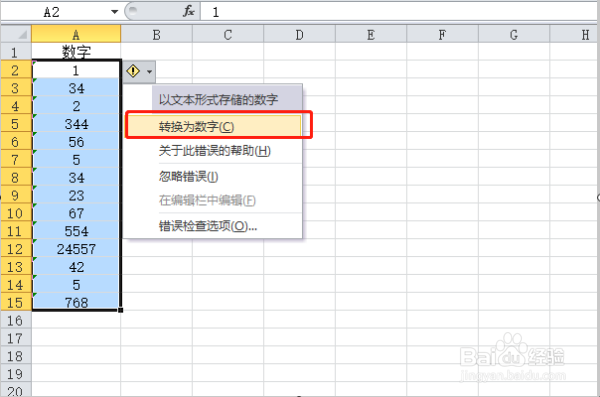The width and height of the screenshot is (600, 397).
Task: Open the error smart tag dropdown arrow
Action: pos(149,72)
